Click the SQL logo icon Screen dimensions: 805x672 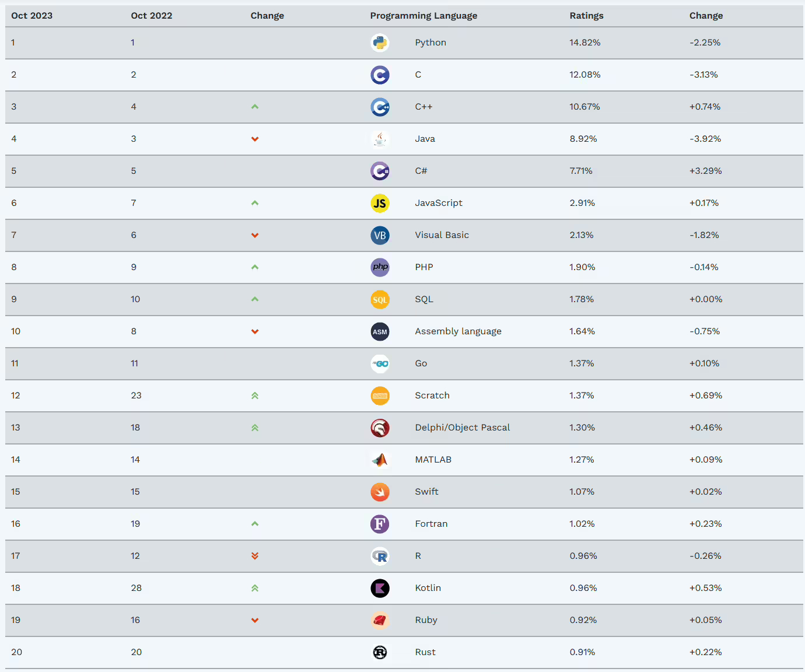pyautogui.click(x=380, y=299)
